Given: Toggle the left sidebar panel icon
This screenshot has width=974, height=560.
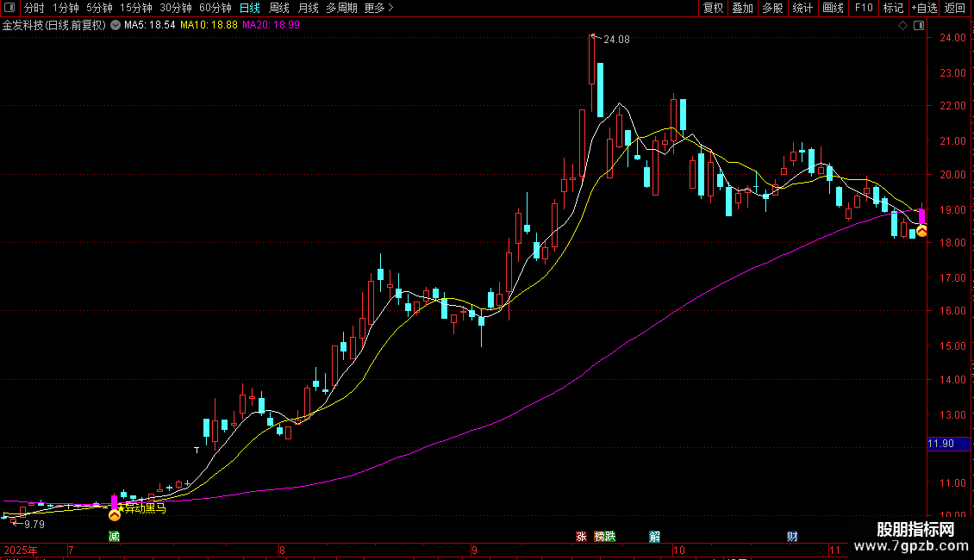Looking at the screenshot, I should pyautogui.click(x=9, y=8).
